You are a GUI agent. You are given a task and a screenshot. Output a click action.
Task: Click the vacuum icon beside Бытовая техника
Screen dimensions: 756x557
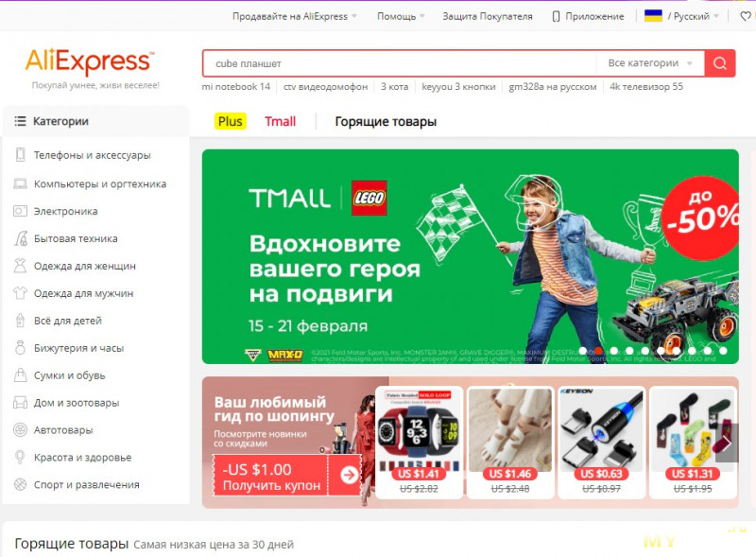tap(20, 238)
